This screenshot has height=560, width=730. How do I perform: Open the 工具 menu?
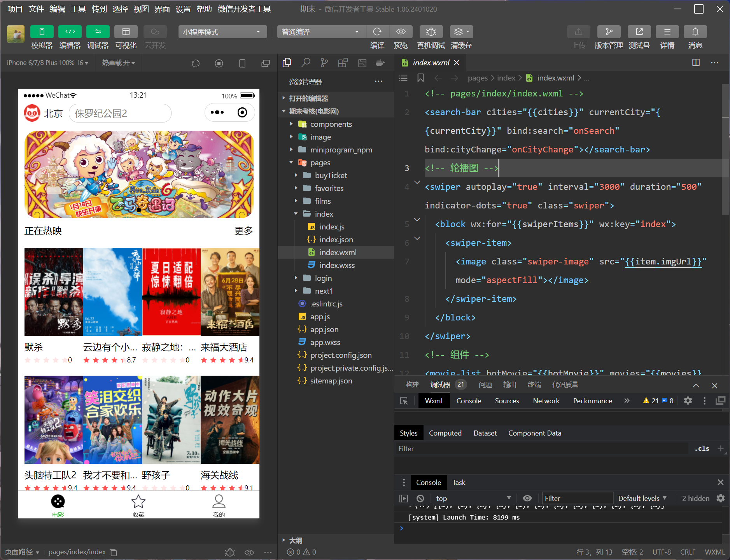point(78,9)
